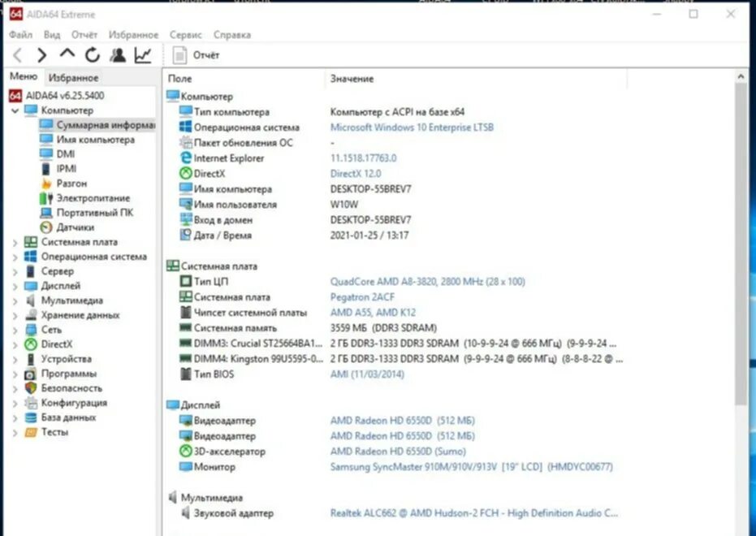Open the Справка menu
756x536 pixels.
(x=232, y=35)
